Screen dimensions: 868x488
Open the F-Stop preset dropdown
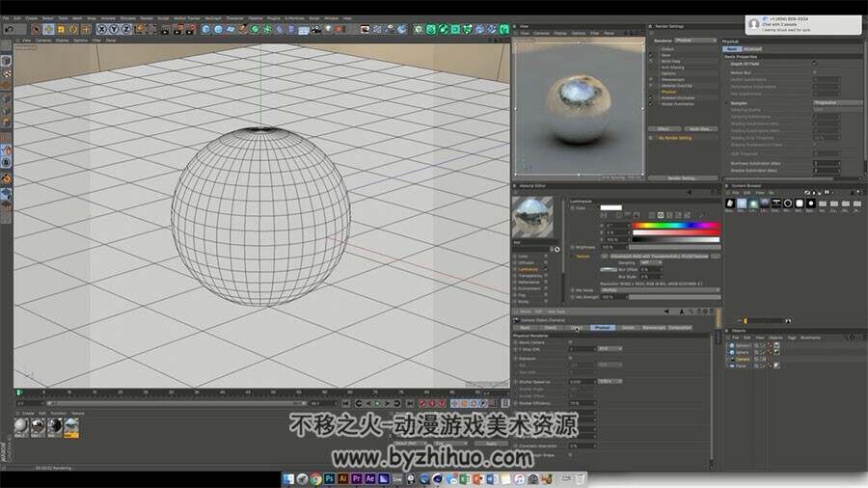point(610,349)
